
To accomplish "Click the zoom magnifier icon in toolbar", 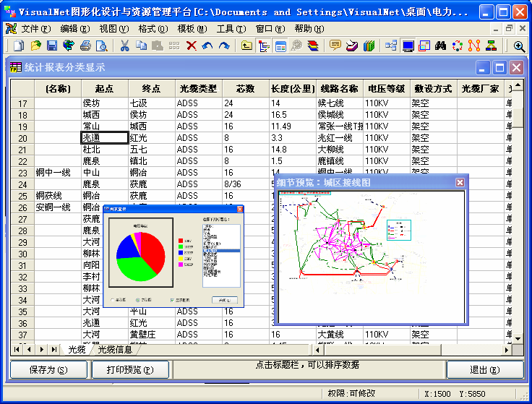I will 519,46.
